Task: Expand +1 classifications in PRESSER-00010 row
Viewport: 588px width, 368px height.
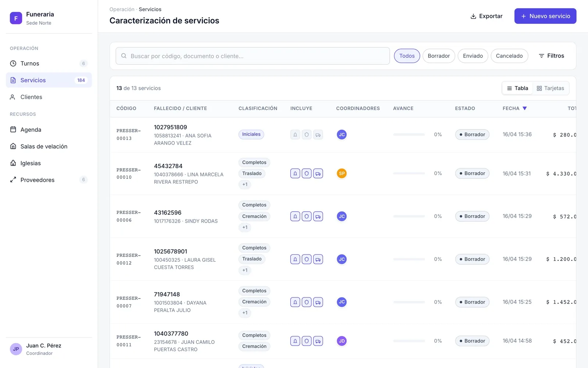Action: click(245, 184)
